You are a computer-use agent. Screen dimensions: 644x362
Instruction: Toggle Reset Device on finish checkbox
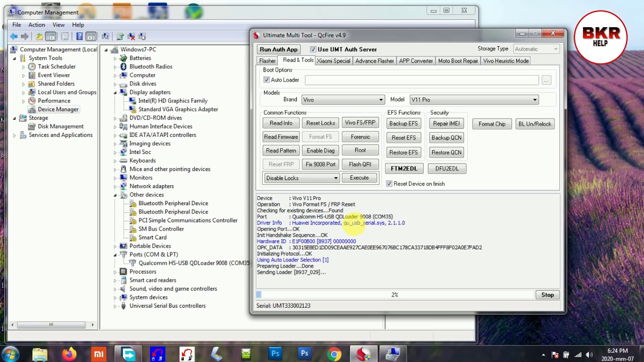[x=389, y=184]
